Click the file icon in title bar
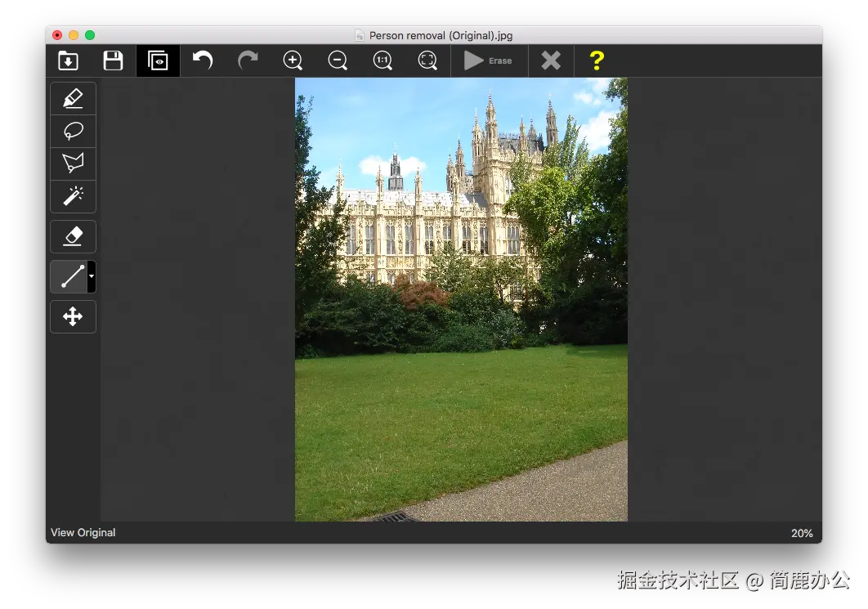The image size is (868, 609). (x=360, y=35)
